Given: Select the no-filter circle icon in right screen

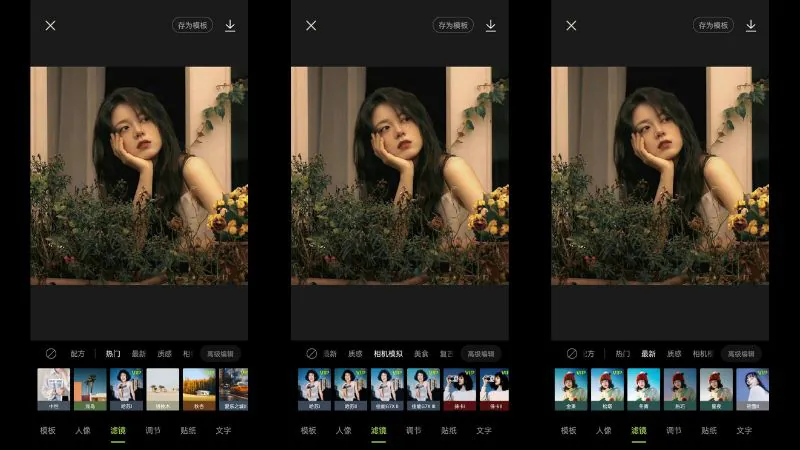Looking at the screenshot, I should pyautogui.click(x=572, y=354).
